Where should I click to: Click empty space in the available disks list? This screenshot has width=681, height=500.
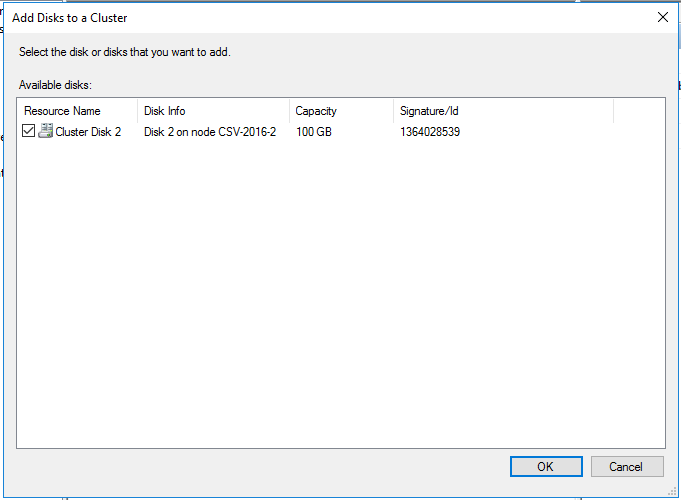click(x=340, y=300)
